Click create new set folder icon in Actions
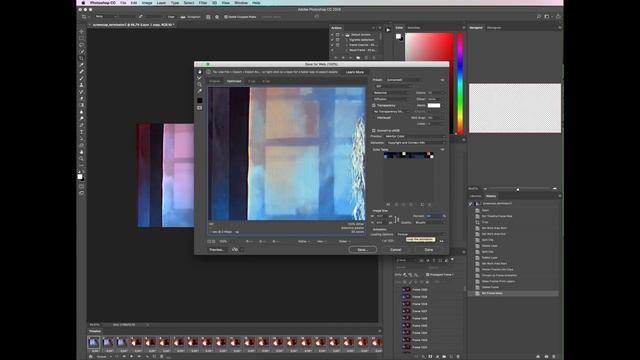This screenshot has width=640, height=360. coord(358,58)
